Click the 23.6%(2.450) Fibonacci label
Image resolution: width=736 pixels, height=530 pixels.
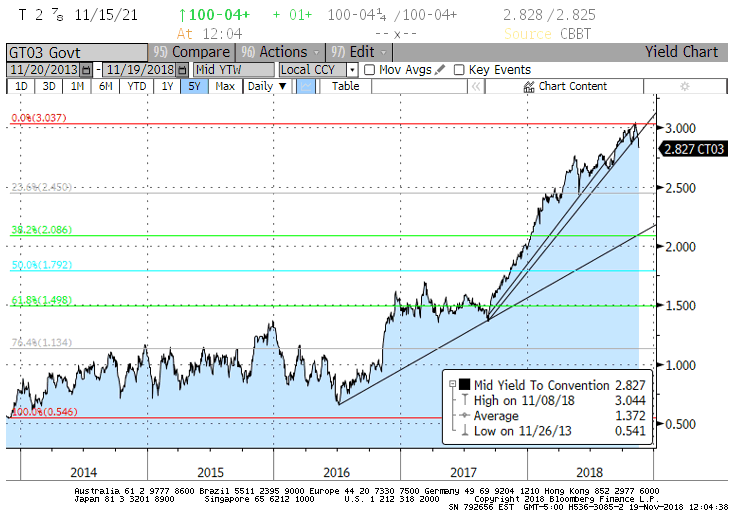(41, 187)
